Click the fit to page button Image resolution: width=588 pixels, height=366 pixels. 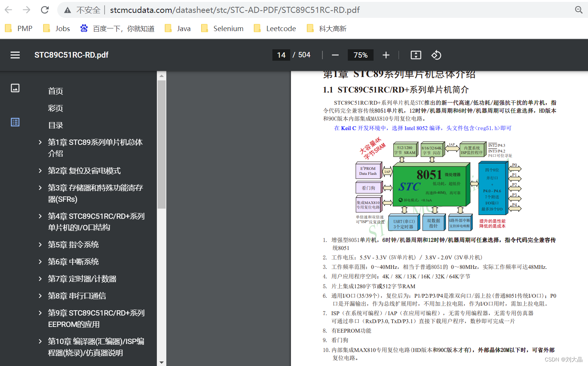pos(416,55)
